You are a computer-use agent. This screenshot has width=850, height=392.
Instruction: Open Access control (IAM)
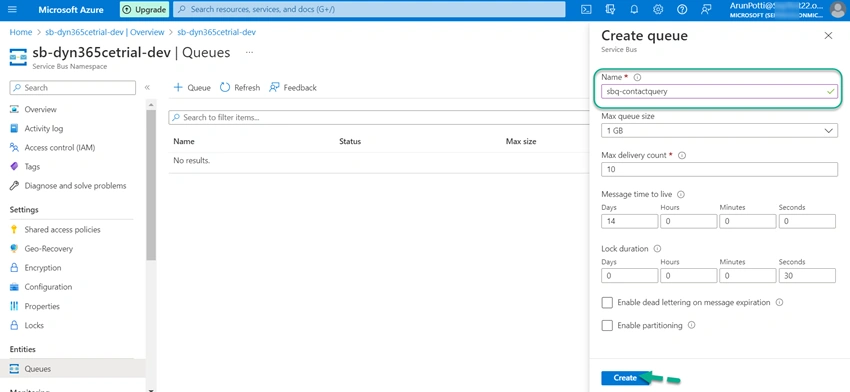coord(60,147)
